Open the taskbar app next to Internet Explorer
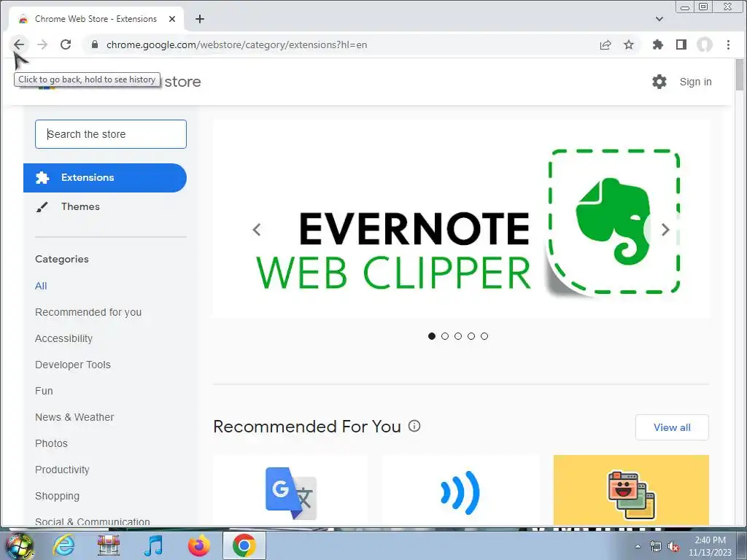The image size is (747, 560). [x=109, y=545]
